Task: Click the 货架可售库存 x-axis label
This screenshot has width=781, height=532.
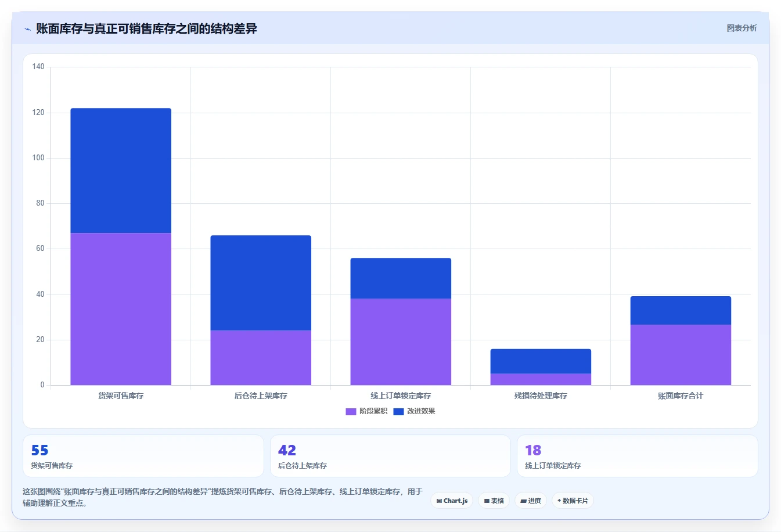Action: tap(121, 396)
